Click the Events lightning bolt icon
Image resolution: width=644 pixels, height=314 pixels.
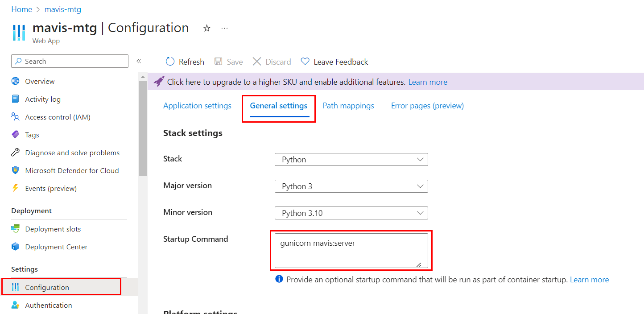[16, 188]
